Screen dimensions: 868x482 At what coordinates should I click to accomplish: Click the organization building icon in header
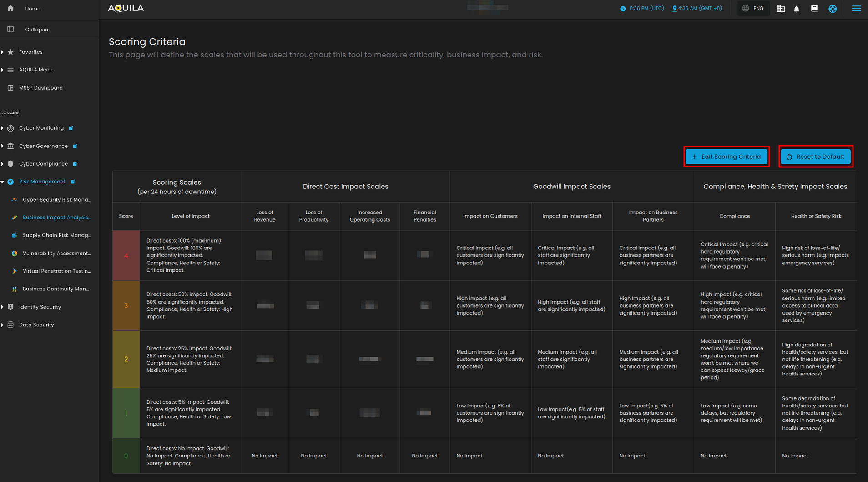(x=781, y=9)
